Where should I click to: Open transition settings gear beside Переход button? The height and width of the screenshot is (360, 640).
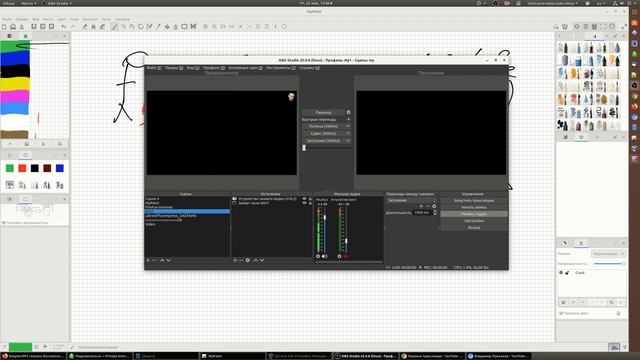348,112
